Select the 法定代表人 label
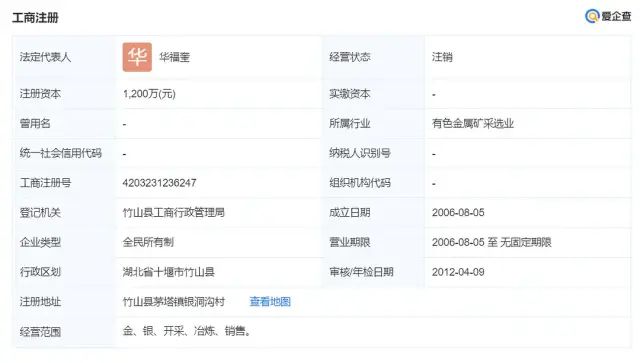Screen dimensions: 640x363 click(x=45, y=57)
